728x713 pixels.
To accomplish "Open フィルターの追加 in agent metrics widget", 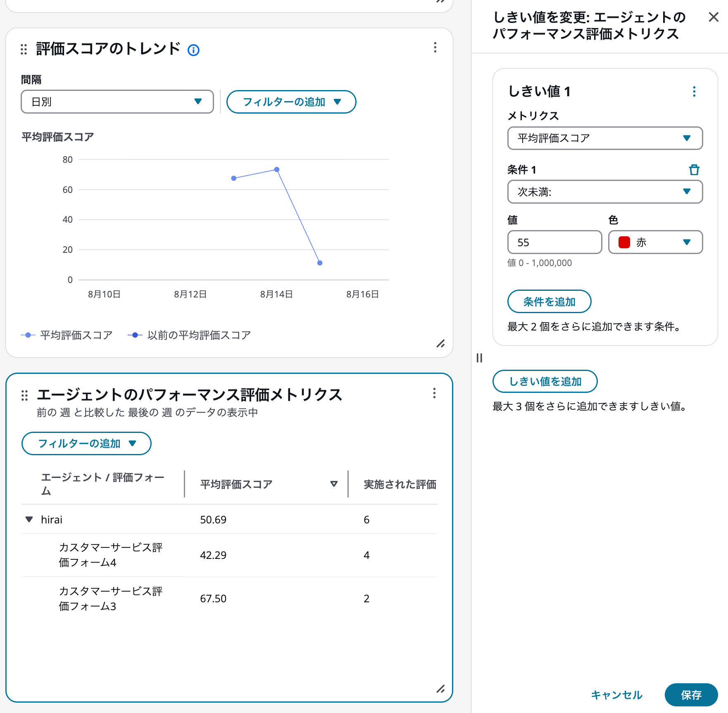I will (x=86, y=443).
